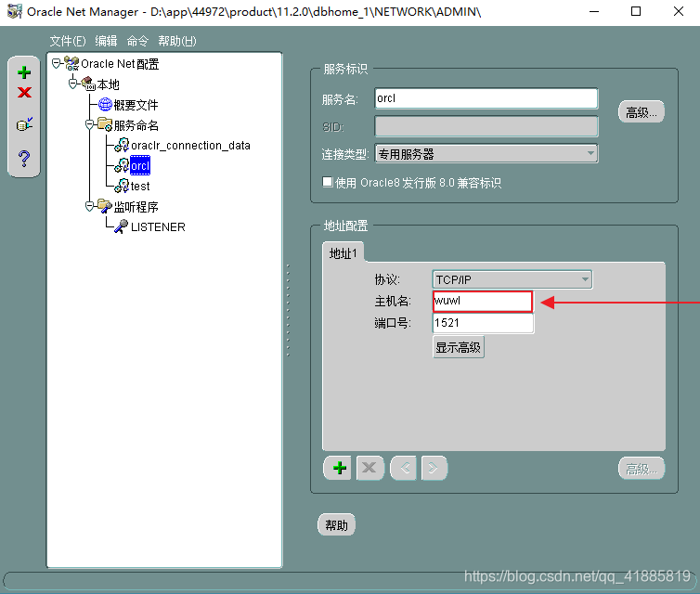
Task: Click the grayed SID input field
Action: click(x=486, y=126)
